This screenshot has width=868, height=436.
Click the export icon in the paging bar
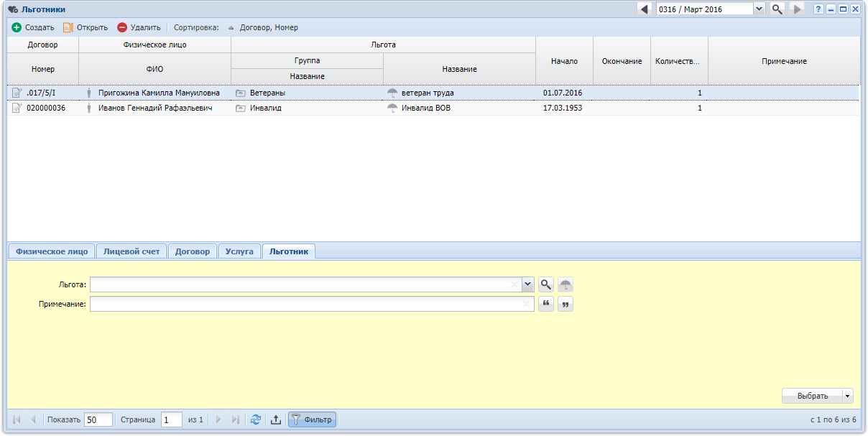[x=275, y=420]
